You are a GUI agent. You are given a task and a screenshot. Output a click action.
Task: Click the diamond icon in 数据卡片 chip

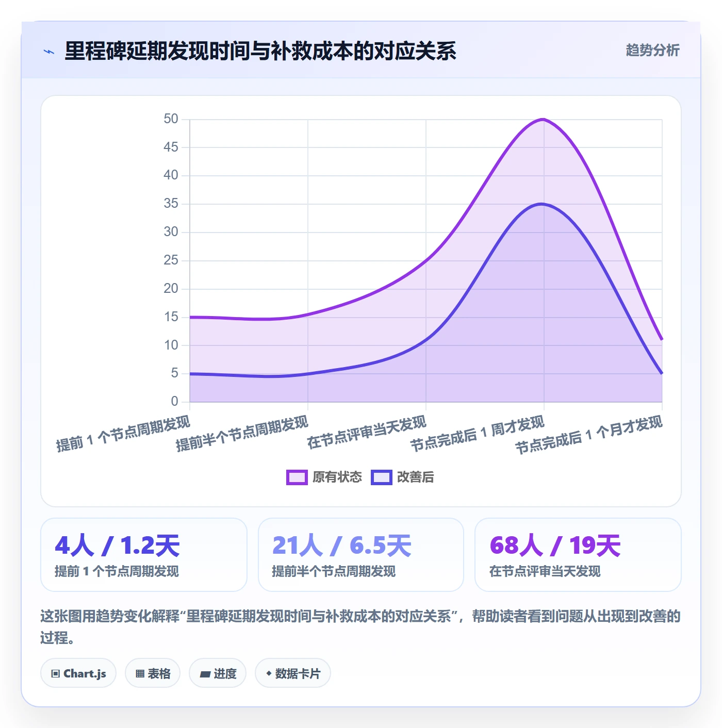[269, 673]
